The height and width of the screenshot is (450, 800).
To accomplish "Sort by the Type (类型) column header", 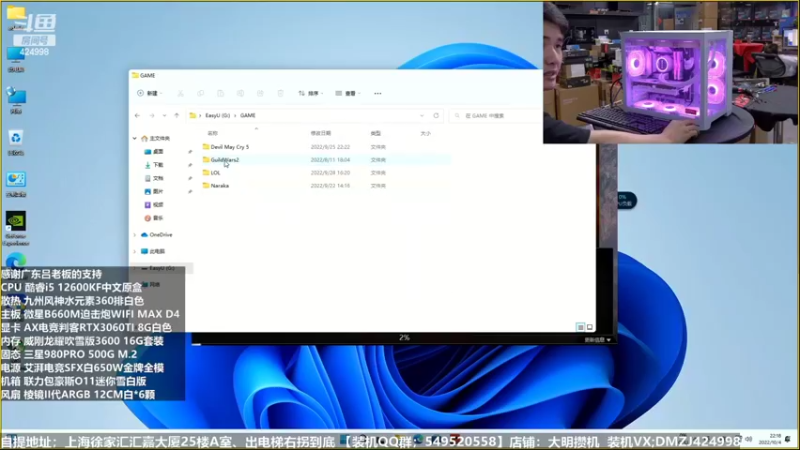I will click(376, 133).
